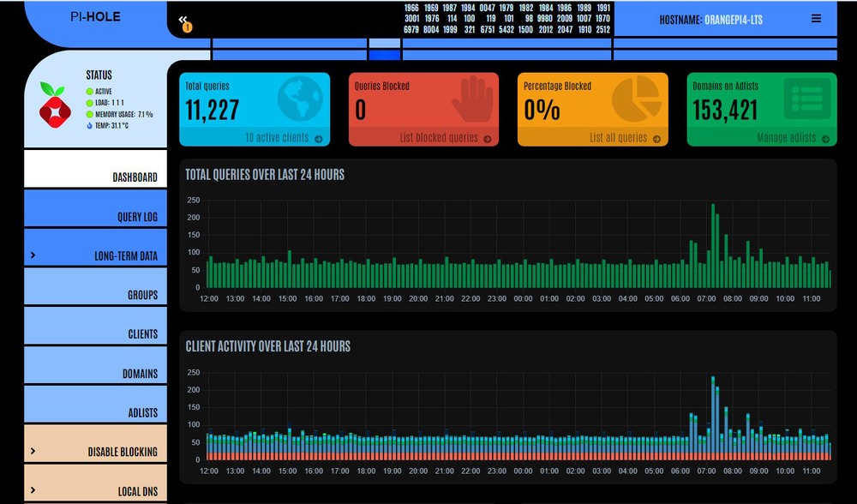Open Adlists page in sidebar
This screenshot has height=504, width=857.
click(x=95, y=404)
